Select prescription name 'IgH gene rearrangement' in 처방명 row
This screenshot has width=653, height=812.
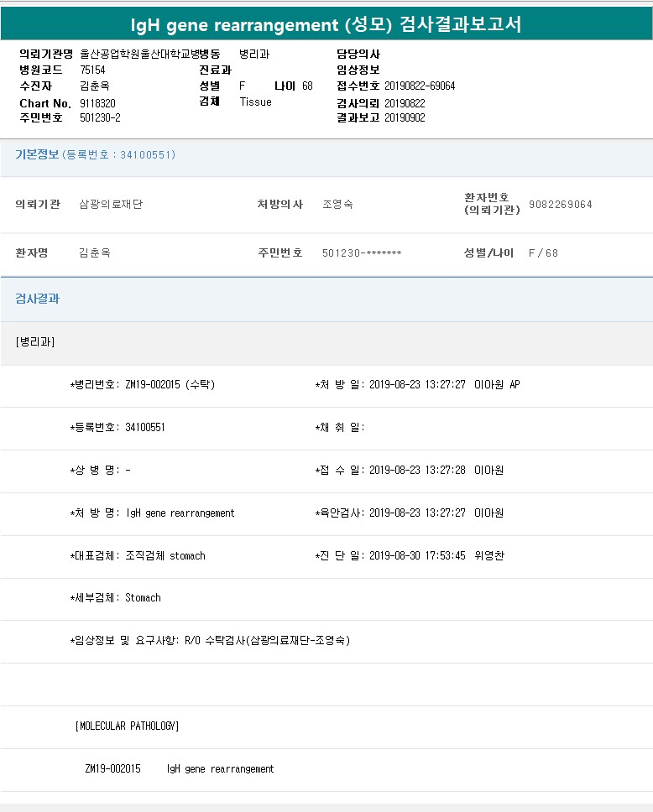pyautogui.click(x=180, y=513)
